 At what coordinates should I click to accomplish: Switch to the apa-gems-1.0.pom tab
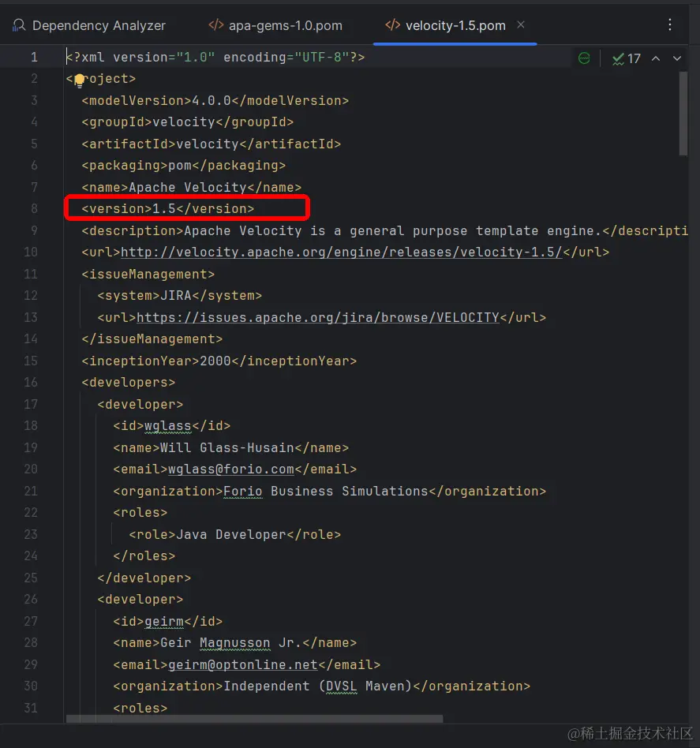pyautogui.click(x=275, y=25)
